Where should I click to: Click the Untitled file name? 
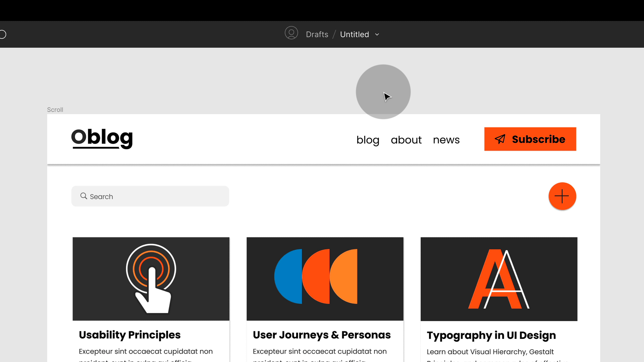354,35
